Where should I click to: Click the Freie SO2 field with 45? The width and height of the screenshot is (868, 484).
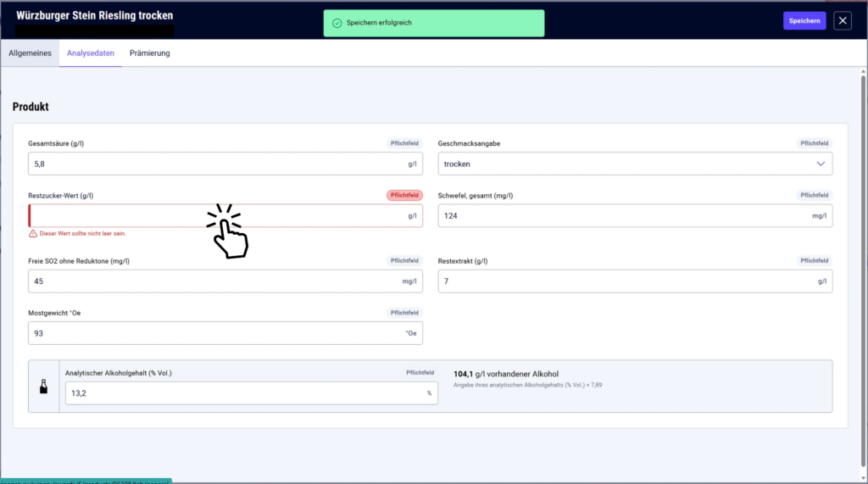[225, 281]
